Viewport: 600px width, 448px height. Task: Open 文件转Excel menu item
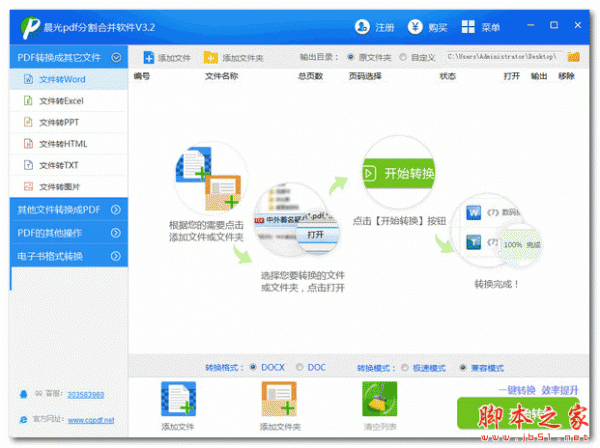pyautogui.click(x=69, y=101)
